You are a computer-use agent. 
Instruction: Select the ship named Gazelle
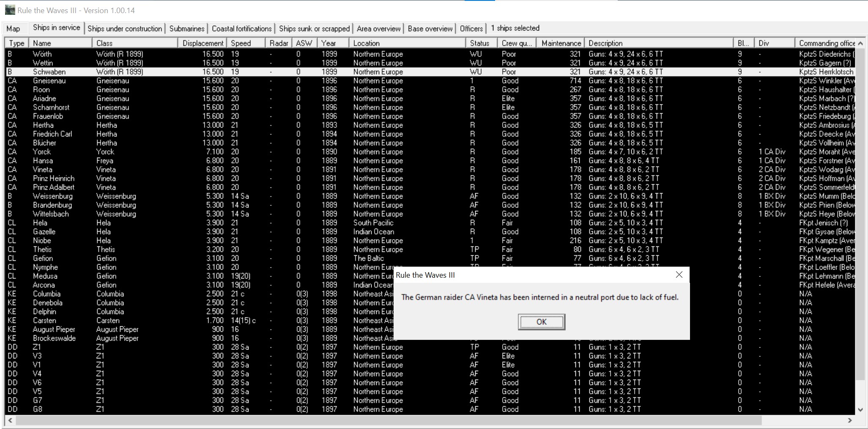[430, 232]
